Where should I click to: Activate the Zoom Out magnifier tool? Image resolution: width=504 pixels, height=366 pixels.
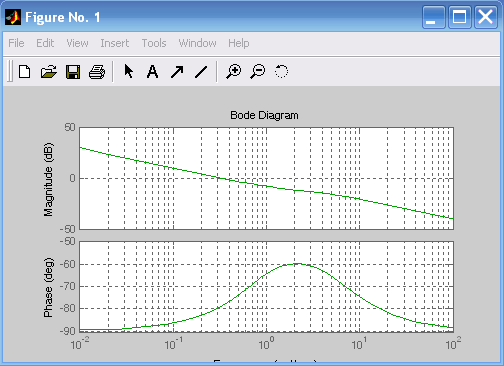[258, 72]
